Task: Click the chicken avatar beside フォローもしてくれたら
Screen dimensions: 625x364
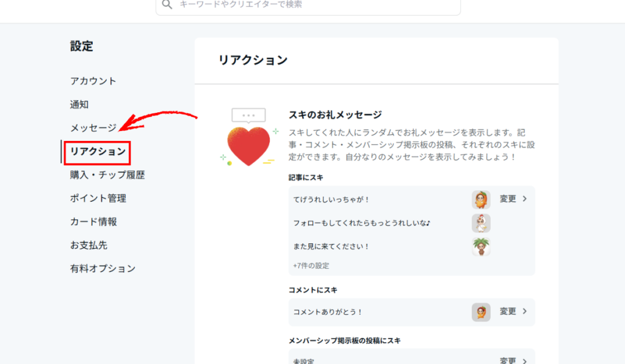Action: point(481,223)
